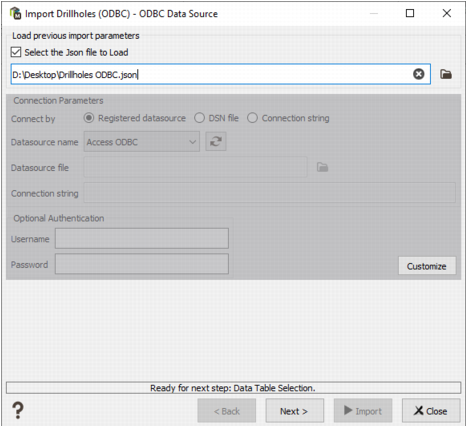Click the Customize button

[427, 266]
